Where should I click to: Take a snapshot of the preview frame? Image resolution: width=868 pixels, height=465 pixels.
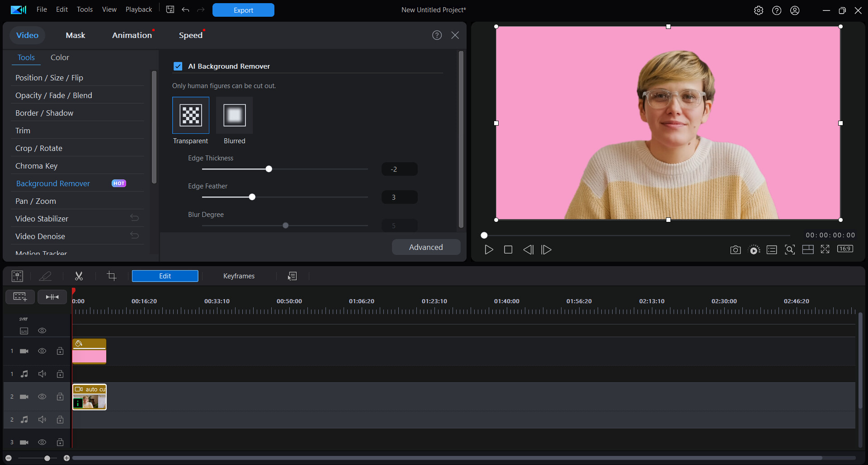pos(735,249)
